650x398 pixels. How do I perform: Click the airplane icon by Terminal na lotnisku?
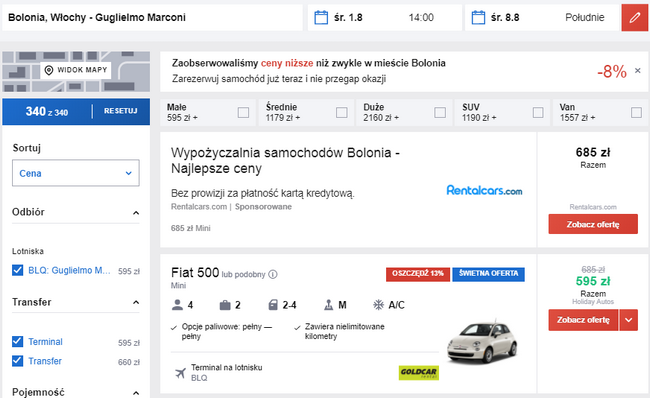point(180,373)
